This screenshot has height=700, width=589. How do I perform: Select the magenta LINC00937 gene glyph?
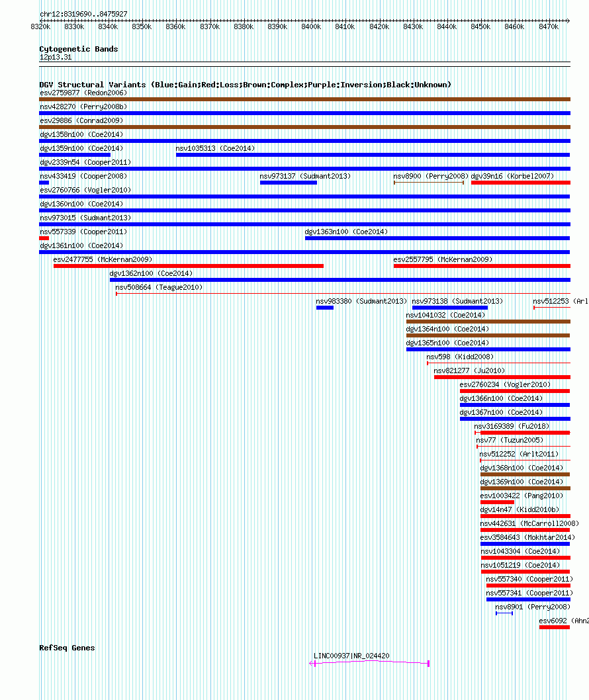tap(369, 663)
